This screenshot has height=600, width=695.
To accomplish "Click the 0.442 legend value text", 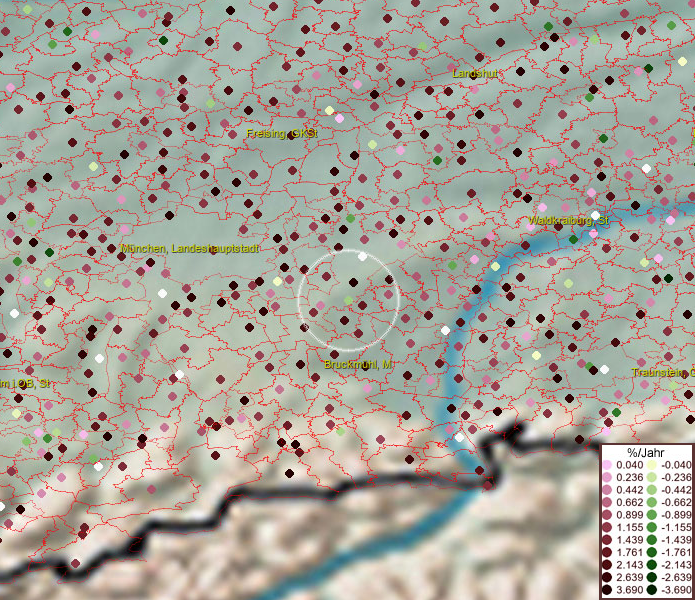I will pos(630,488).
